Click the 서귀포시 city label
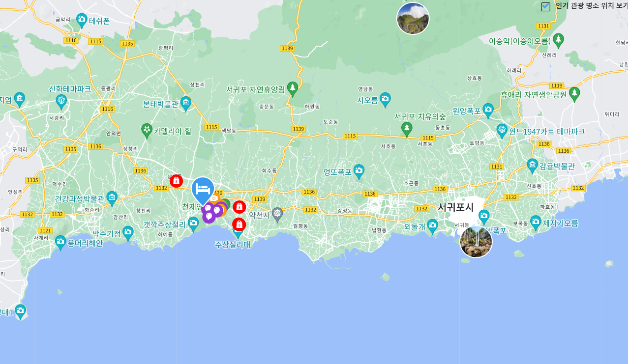This screenshot has width=628, height=364. point(456,207)
